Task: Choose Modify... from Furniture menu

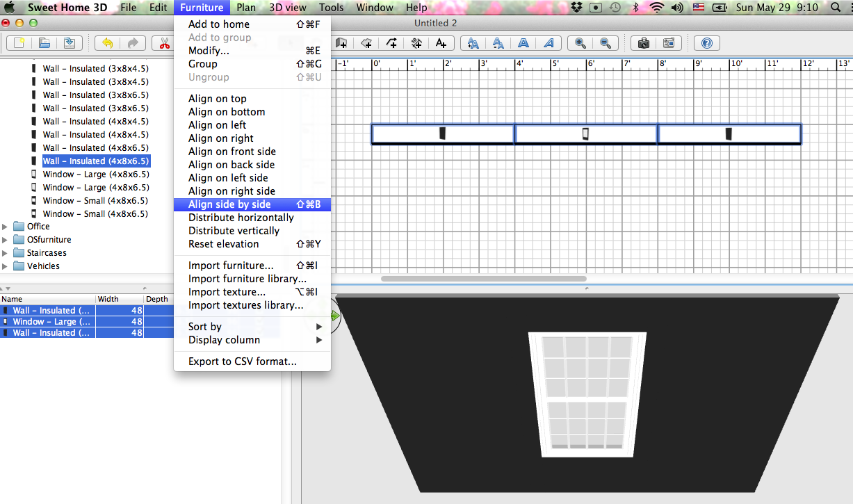Action: coord(252,51)
